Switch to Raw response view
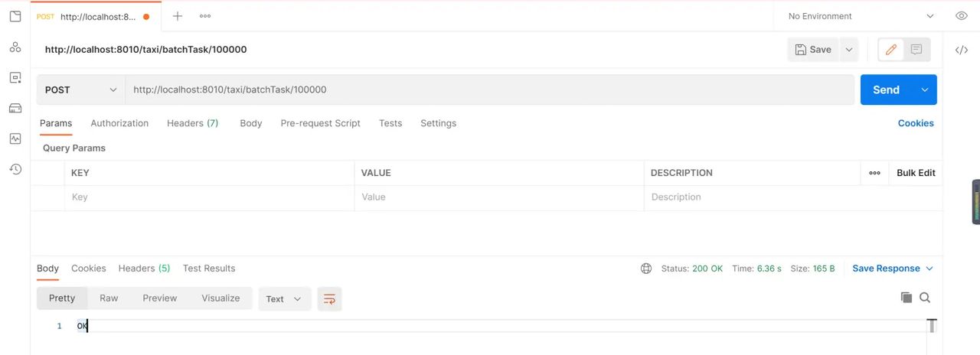Screen dimensions: 980x355 click(109, 298)
